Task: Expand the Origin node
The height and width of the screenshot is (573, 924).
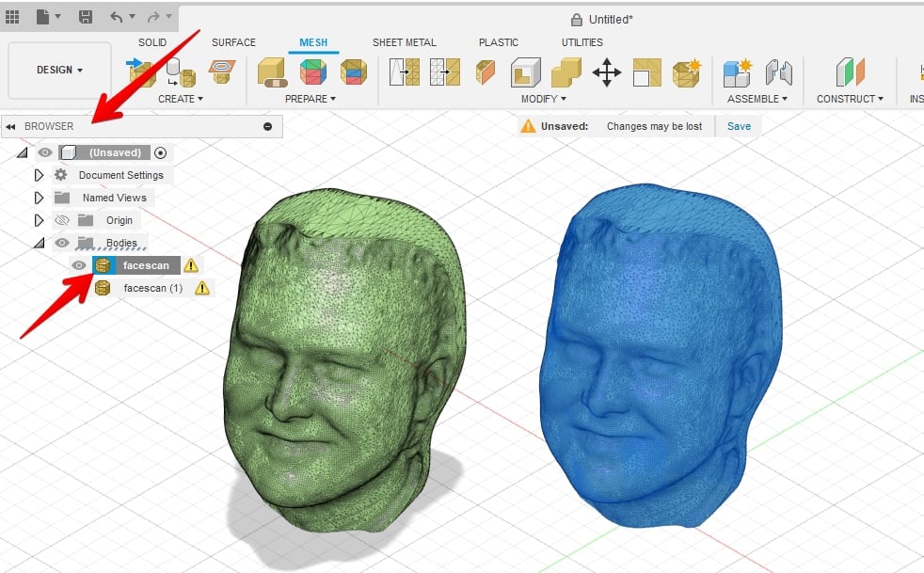Action: [39, 220]
